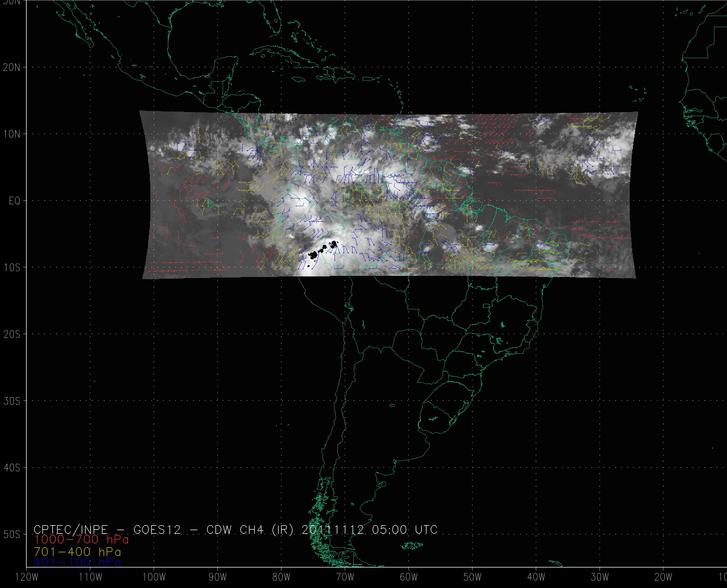
Task: Click the yellow 701-400 hPa legend label
Action: (77, 552)
